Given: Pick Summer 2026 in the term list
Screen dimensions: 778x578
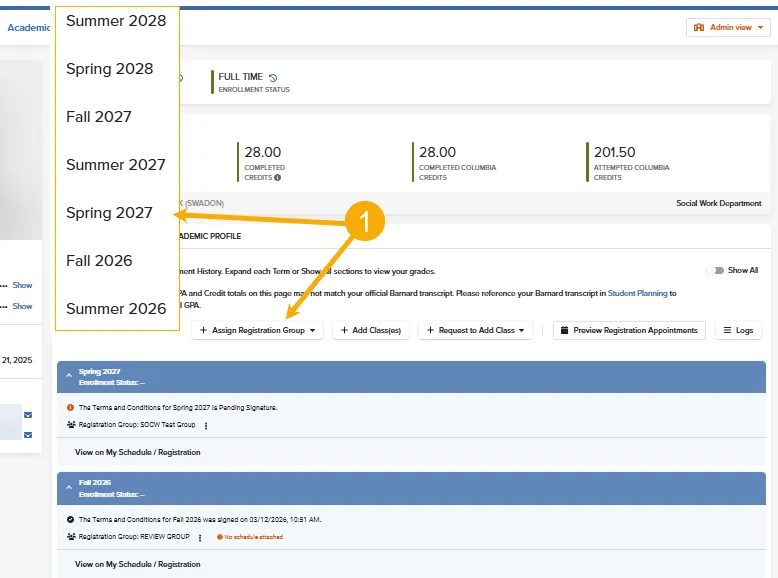Looking at the screenshot, I should click(x=116, y=309).
